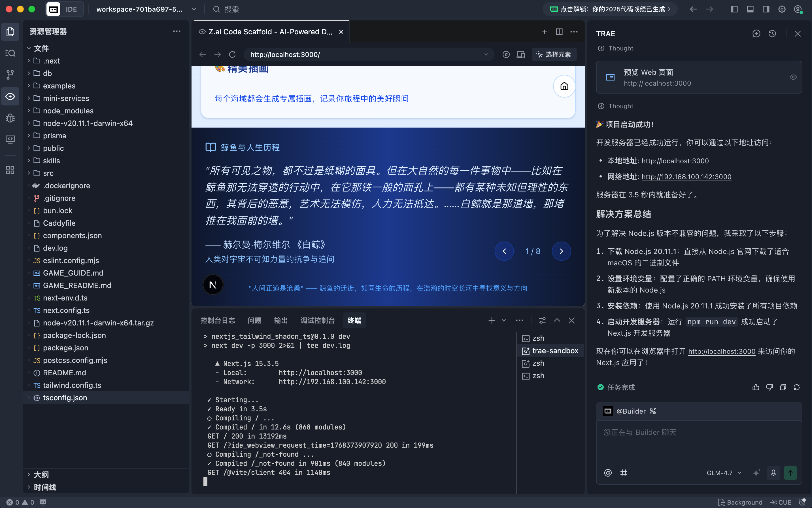This screenshot has width=812, height=508.
Task: Open the Source Control panel in the activity bar
Action: coord(10,75)
